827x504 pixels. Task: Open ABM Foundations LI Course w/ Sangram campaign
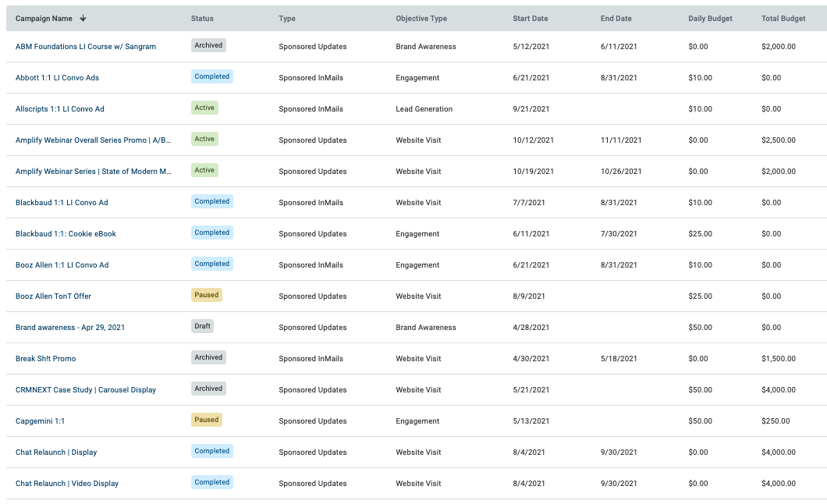tap(86, 46)
